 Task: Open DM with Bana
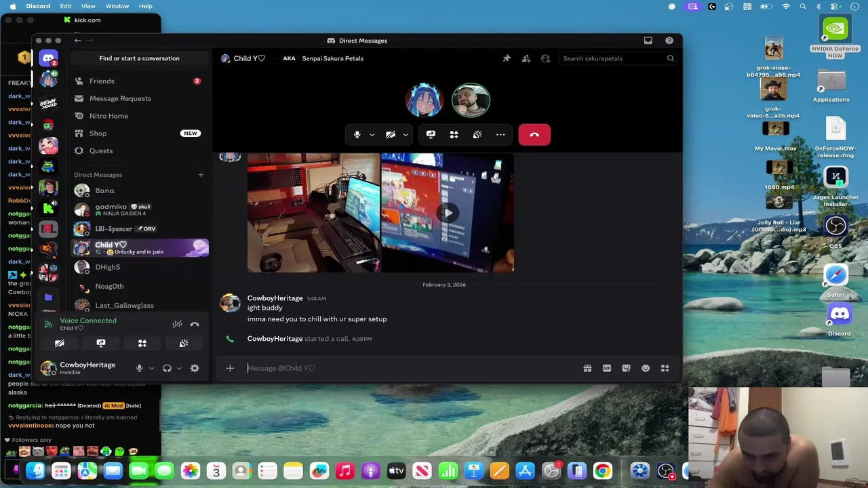pyautogui.click(x=139, y=191)
